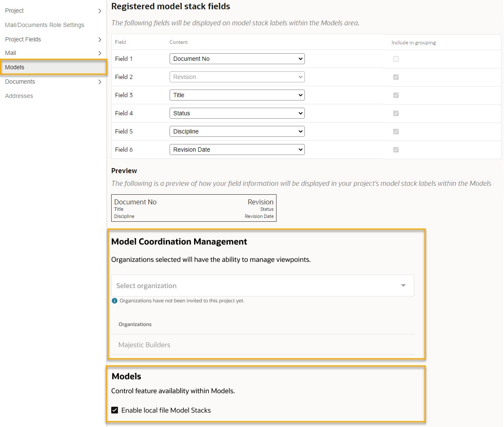Open Field 3 Title dropdown
Viewport: 504px width, 427px height.
tap(237, 95)
